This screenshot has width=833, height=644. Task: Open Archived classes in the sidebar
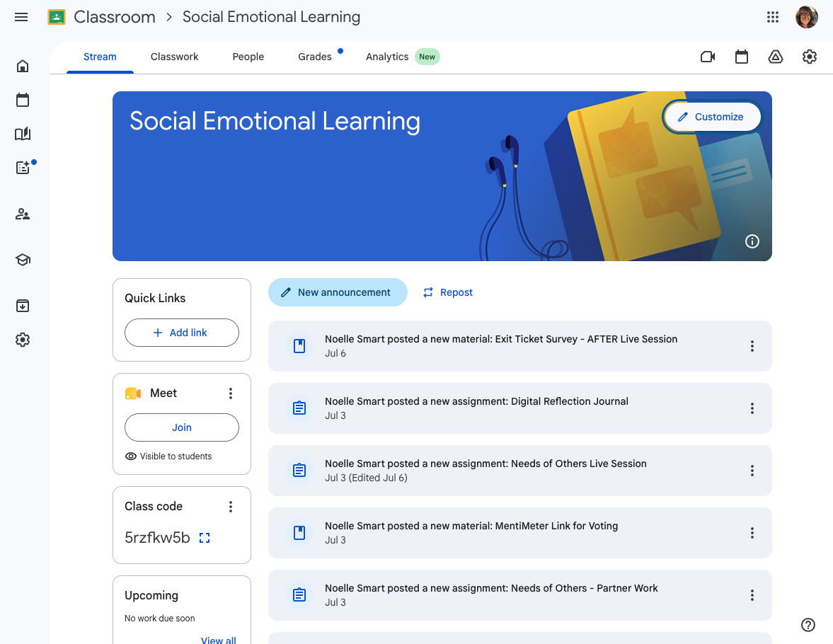[x=23, y=306]
